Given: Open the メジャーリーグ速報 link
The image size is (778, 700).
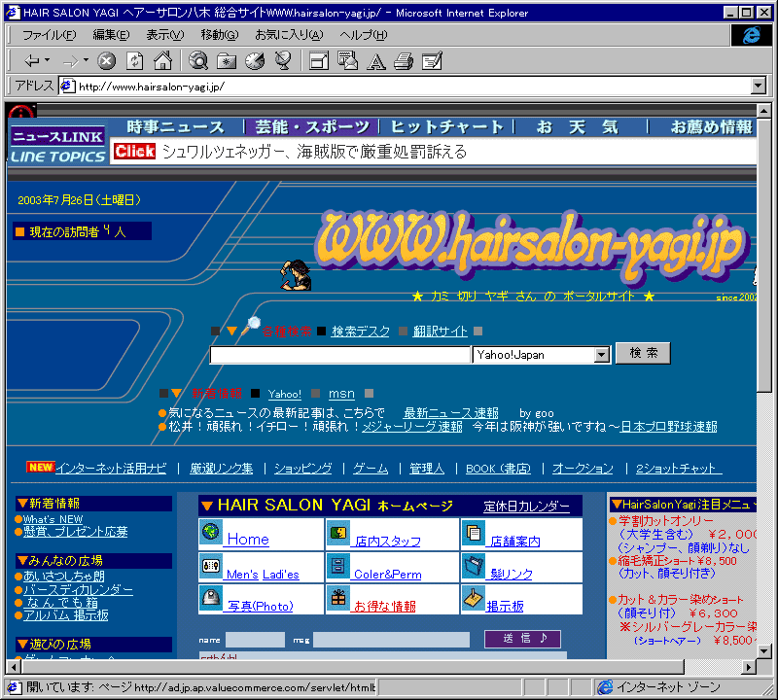Looking at the screenshot, I should 411,426.
